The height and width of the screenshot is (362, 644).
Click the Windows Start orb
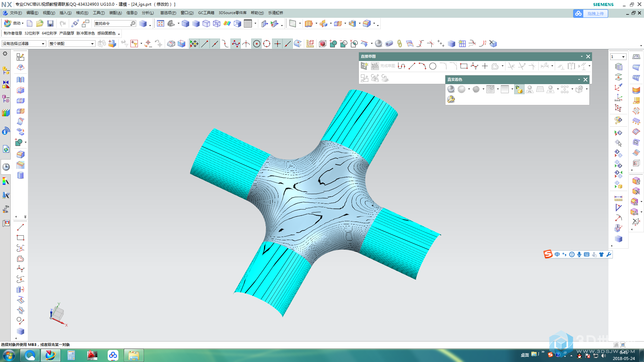coord(9,355)
